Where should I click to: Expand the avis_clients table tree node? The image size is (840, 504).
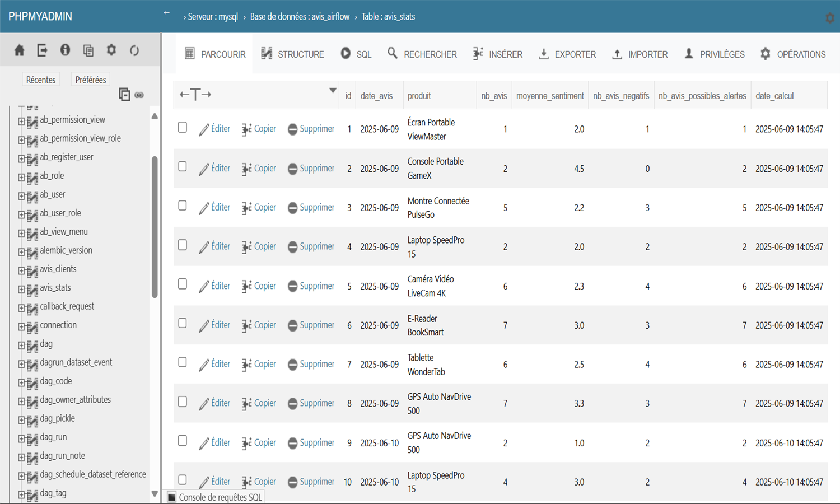(21, 270)
